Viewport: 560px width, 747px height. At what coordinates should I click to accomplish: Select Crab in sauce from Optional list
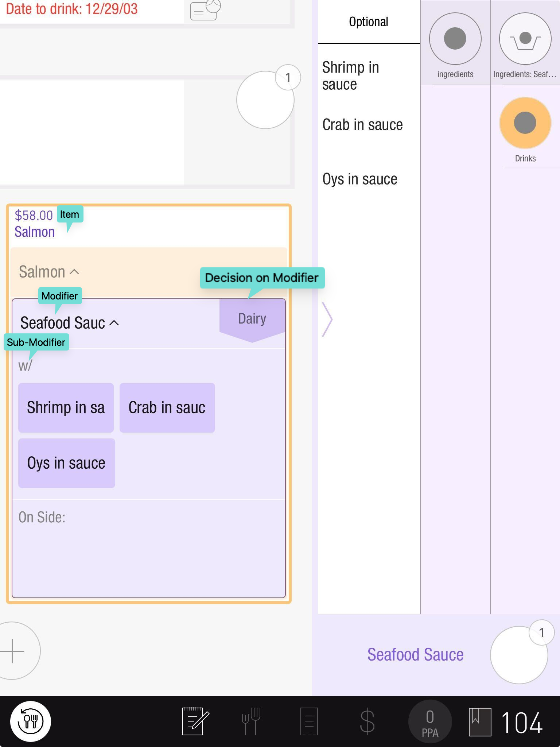[x=362, y=125]
